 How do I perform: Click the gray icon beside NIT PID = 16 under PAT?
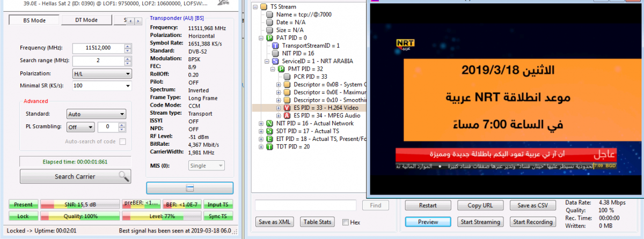276,54
